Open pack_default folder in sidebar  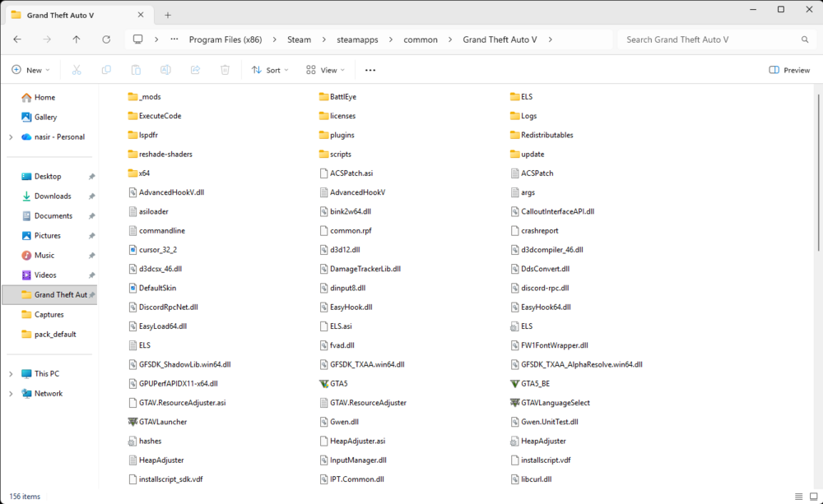[49, 335]
